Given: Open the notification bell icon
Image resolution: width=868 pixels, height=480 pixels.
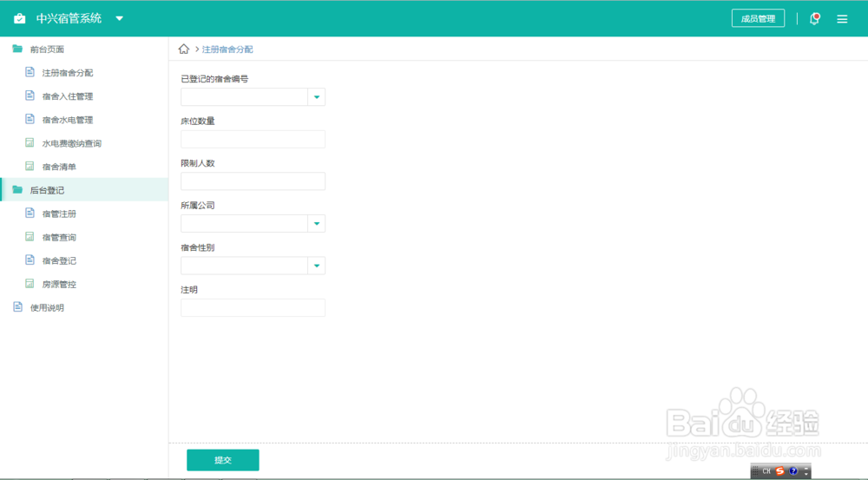Looking at the screenshot, I should pos(814,19).
